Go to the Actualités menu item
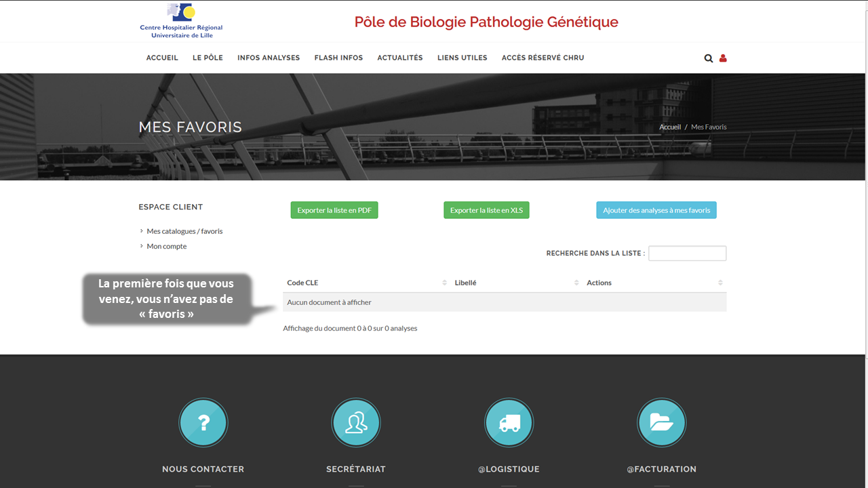Image resolution: width=868 pixels, height=488 pixels. tap(400, 58)
